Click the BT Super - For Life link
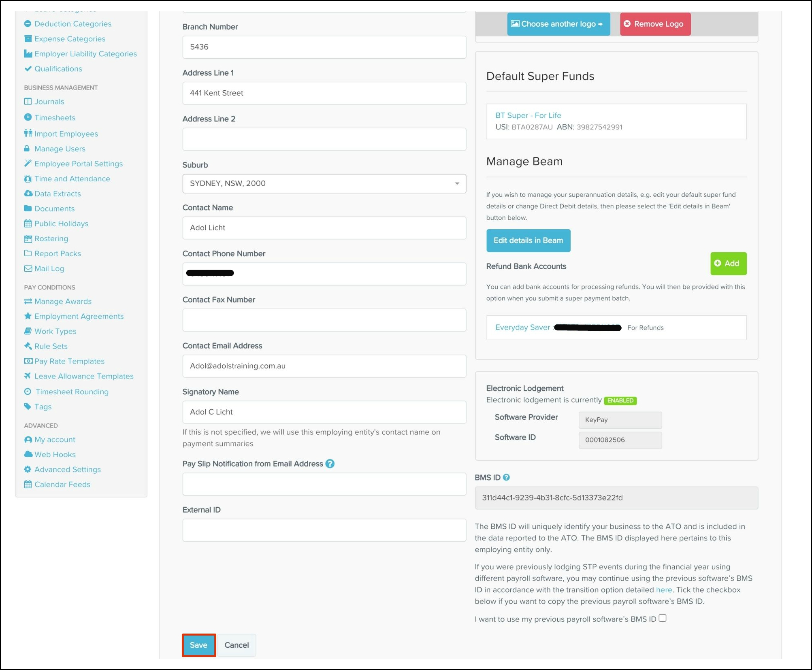Image resolution: width=812 pixels, height=670 pixels. [x=528, y=115]
